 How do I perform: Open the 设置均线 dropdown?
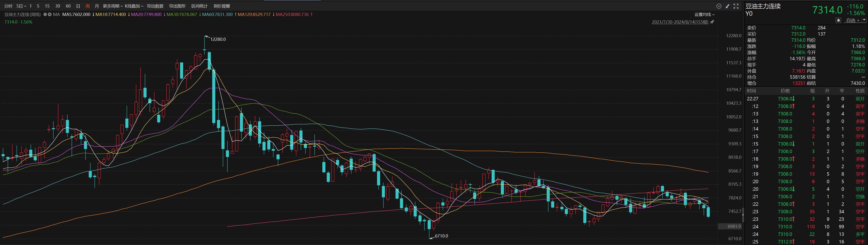tap(704, 15)
